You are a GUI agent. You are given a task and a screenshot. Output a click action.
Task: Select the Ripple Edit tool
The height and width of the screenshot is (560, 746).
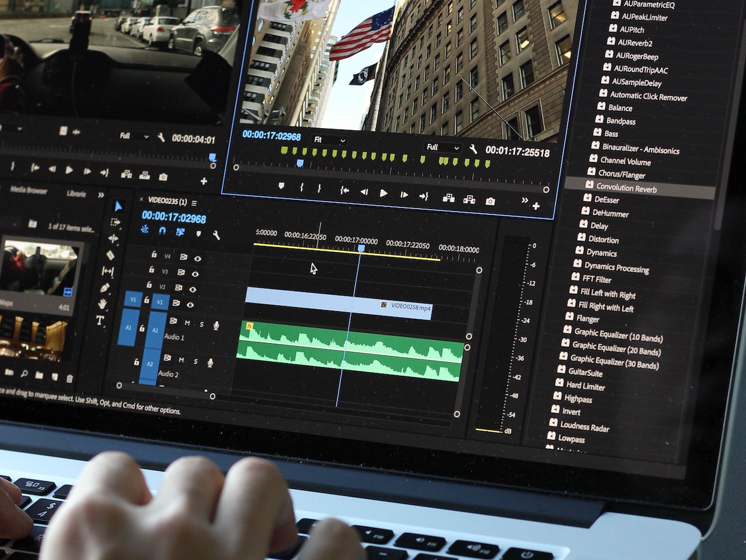pyautogui.click(x=113, y=238)
